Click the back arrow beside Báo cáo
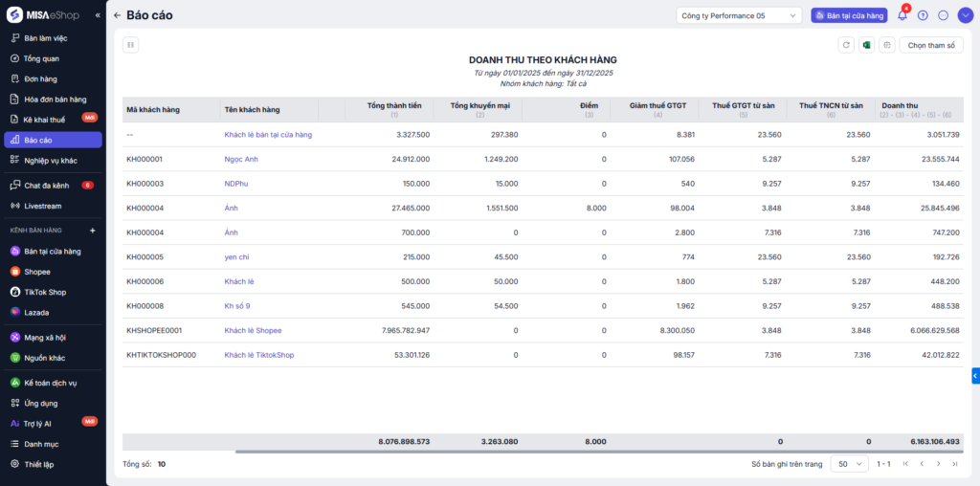The image size is (980, 486). 117,15
